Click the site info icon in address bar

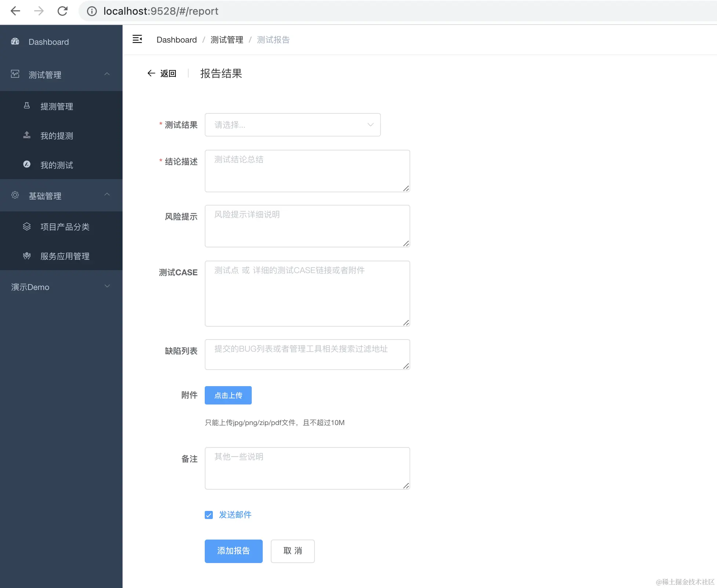[x=92, y=11]
